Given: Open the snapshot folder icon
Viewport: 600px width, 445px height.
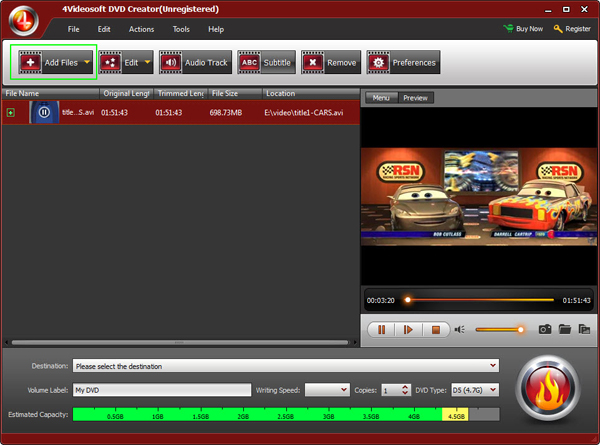Looking at the screenshot, I should tap(565, 329).
